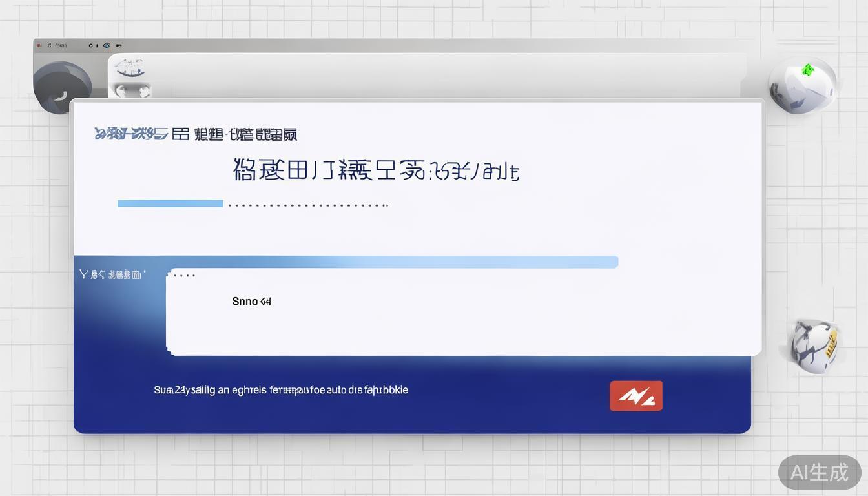Click the eye icon in the title bar

[107, 45]
